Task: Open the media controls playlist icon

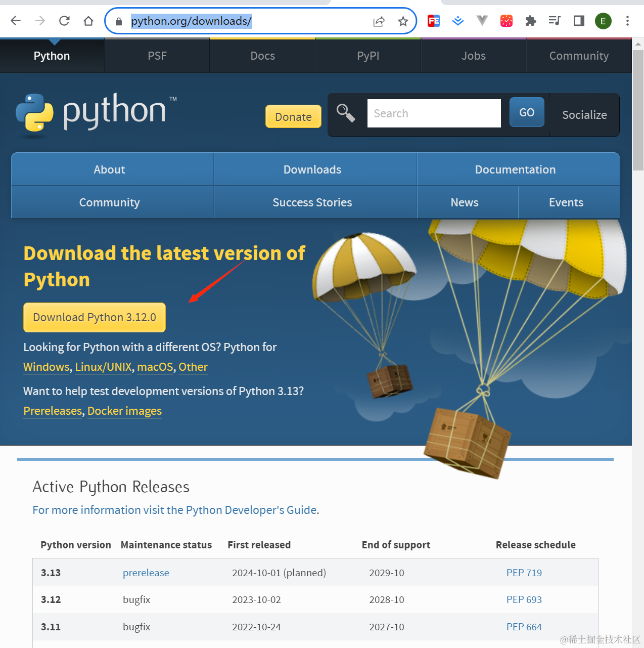Action: [x=555, y=21]
